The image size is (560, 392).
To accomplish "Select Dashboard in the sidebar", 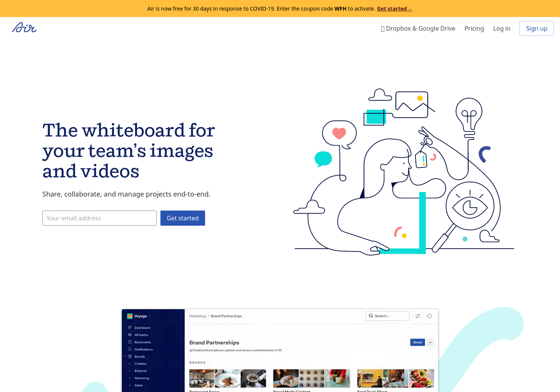I will (142, 328).
